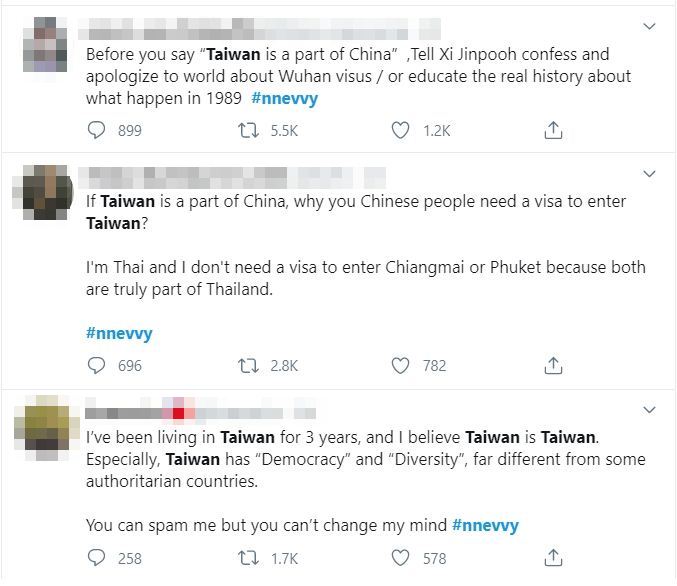Click #nnevvy hashtag below Thailand text

pos(119,333)
